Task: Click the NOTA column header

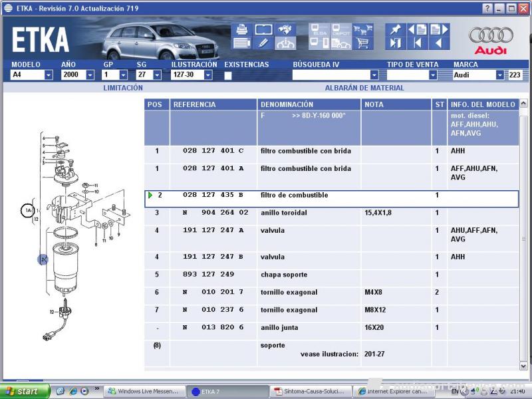Action: pos(396,104)
